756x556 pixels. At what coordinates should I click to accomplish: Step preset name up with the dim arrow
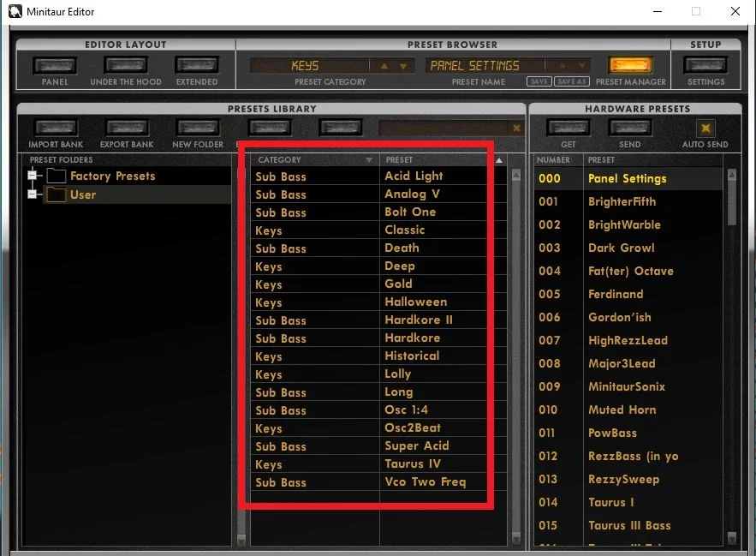pyautogui.click(x=563, y=66)
